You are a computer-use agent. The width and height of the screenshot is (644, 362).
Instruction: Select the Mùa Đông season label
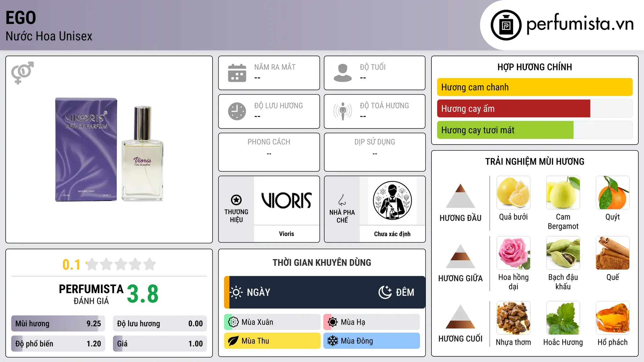point(357,341)
